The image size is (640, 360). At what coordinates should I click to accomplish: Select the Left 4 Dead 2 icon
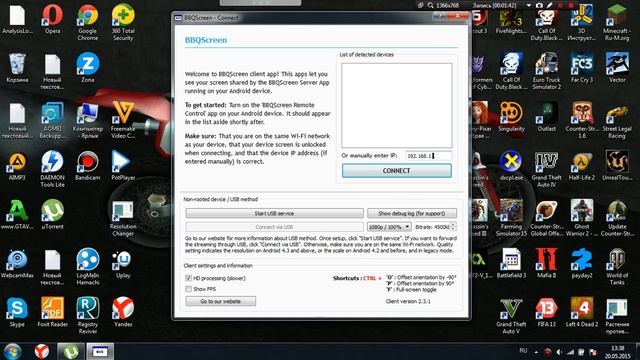(582, 312)
